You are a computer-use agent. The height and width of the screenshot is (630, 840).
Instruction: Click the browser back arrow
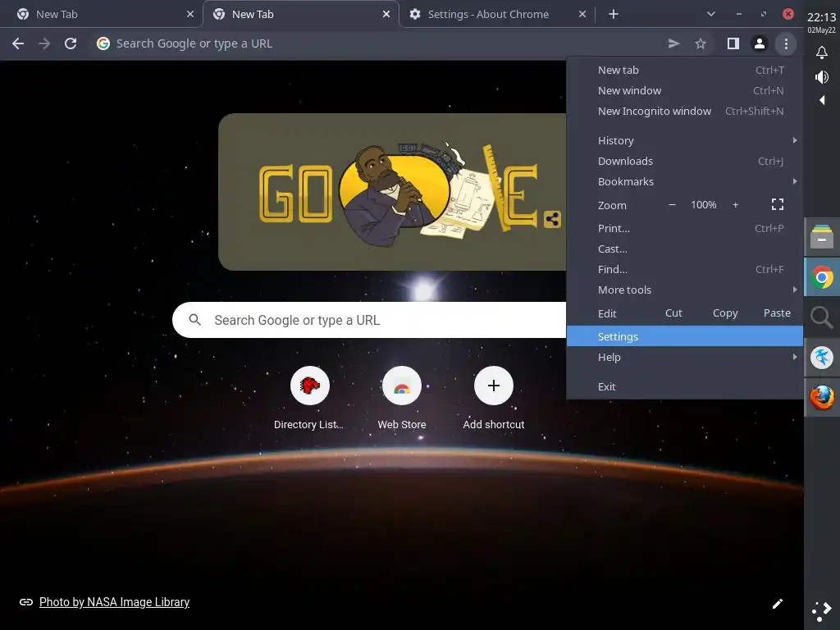tap(18, 43)
